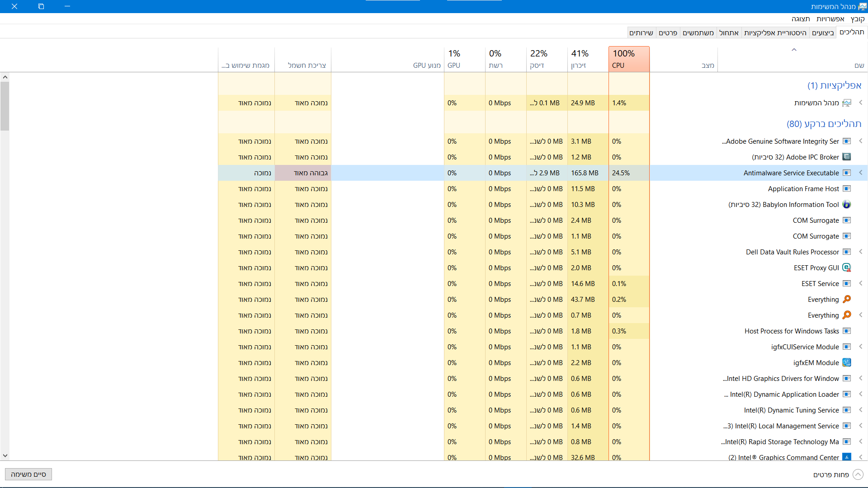Sort by the דיסק (Disk) column header
The image size is (868, 488).
tap(547, 59)
